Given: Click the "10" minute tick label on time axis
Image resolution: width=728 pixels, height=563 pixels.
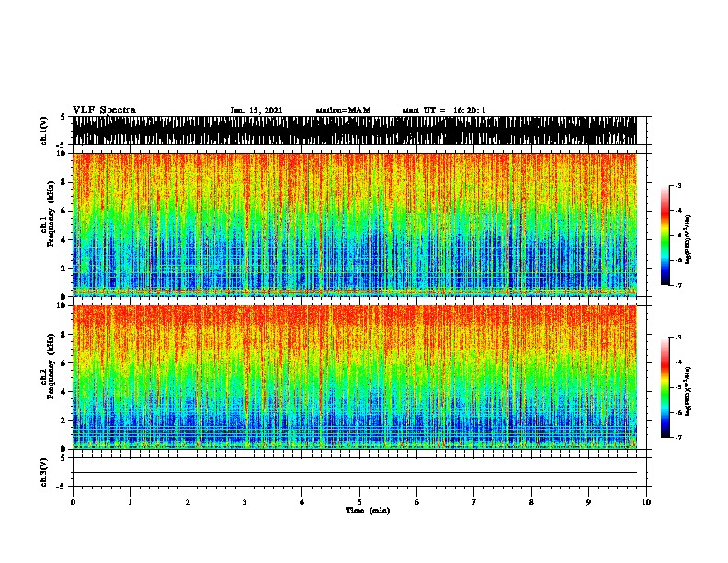Looking at the screenshot, I should click(646, 502).
